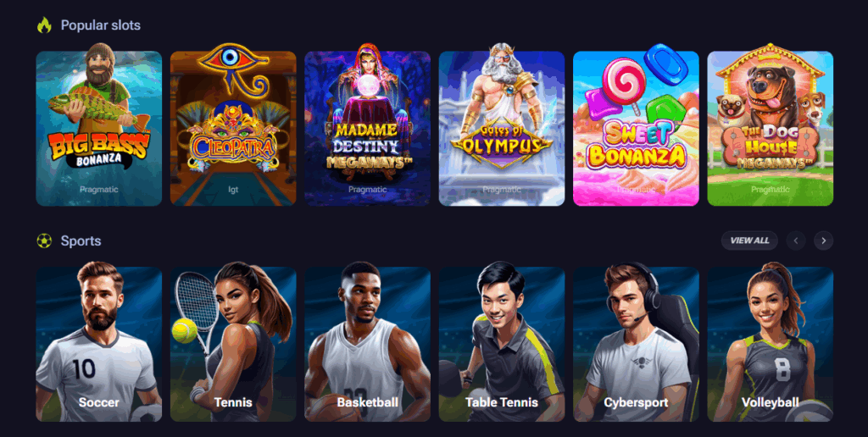Open the Big Bass Bonanza slot

coord(99,129)
